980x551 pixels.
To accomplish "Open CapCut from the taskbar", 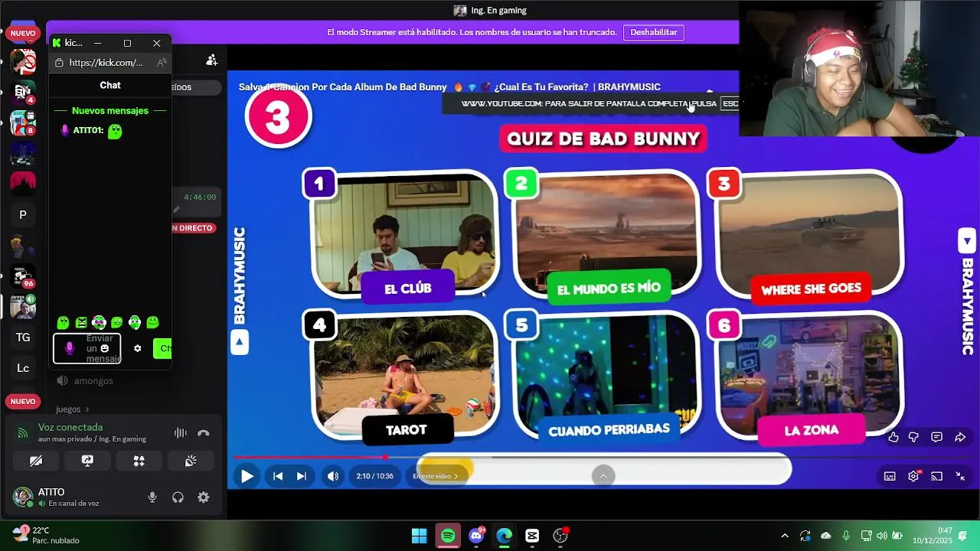I will click(x=532, y=536).
